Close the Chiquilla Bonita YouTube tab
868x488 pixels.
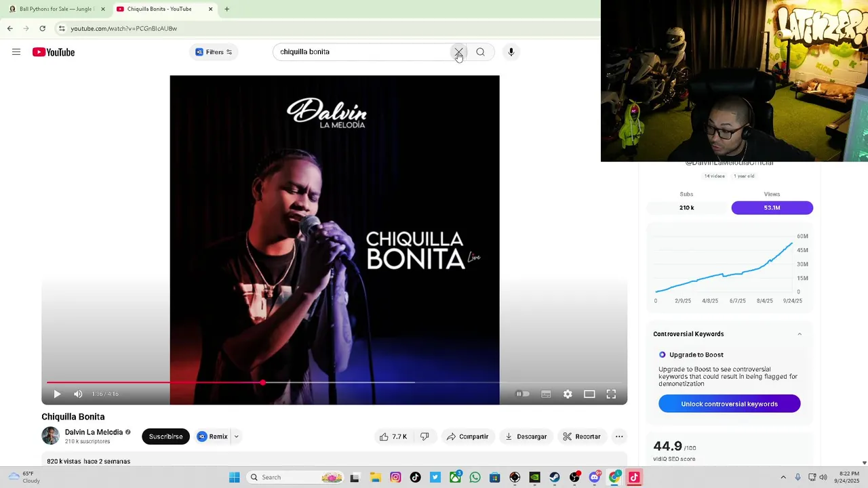coord(210,9)
